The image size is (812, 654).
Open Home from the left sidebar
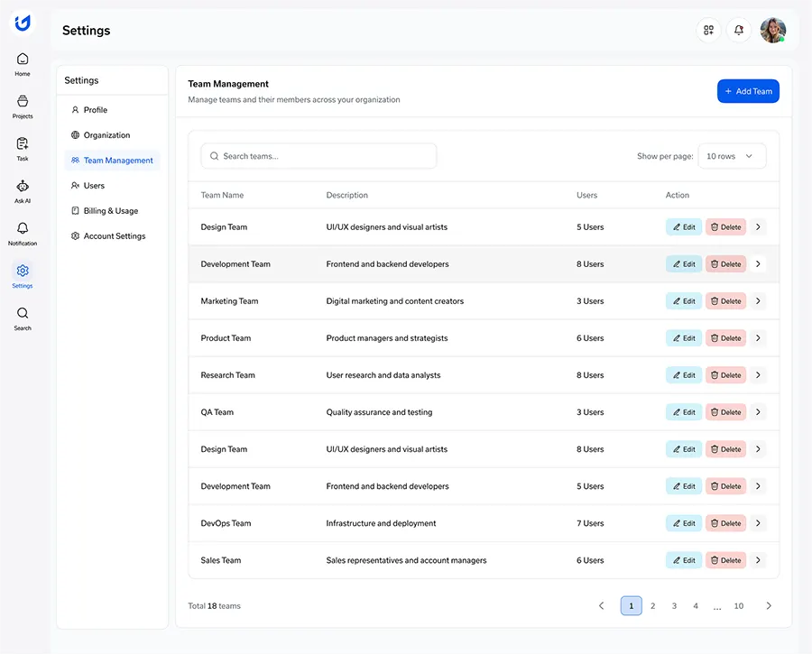[23, 64]
